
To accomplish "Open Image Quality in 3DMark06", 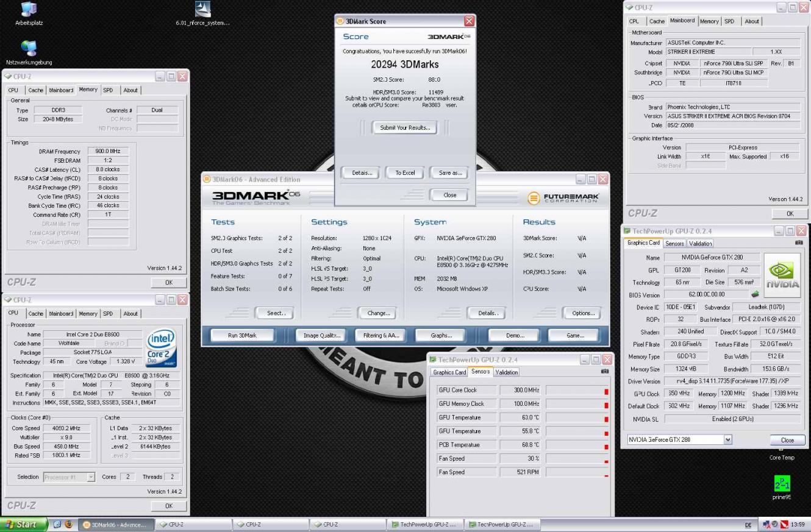I will [x=322, y=335].
